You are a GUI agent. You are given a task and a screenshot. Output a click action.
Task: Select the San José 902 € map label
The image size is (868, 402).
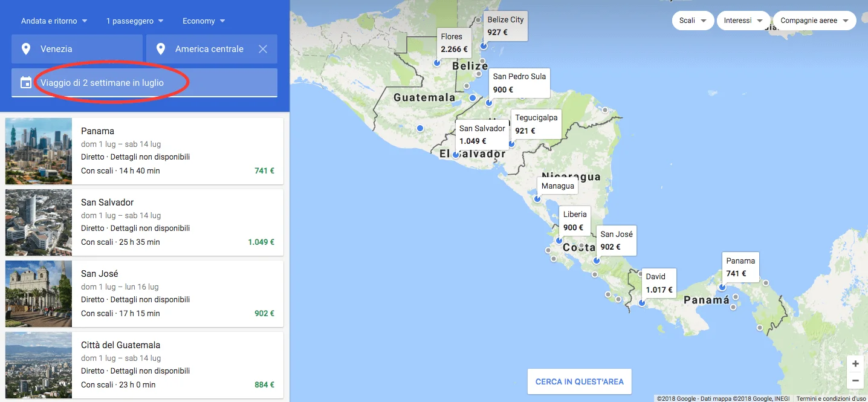[616, 240]
